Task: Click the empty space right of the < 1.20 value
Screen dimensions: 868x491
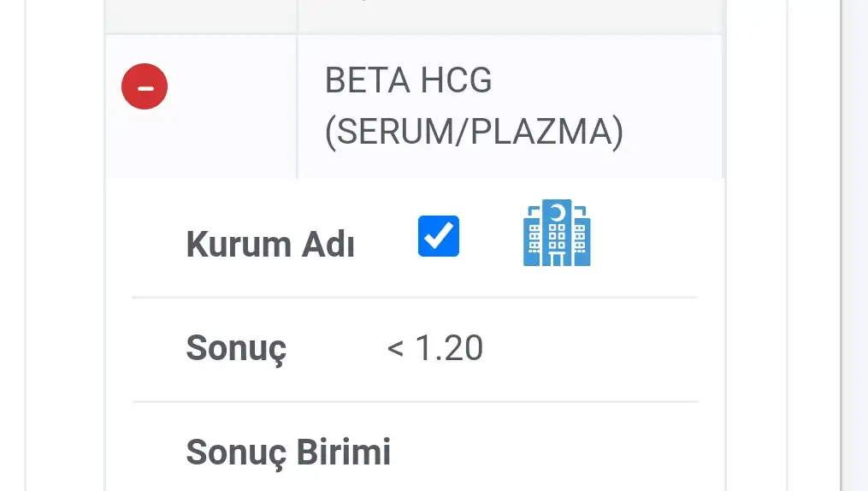Action: (590, 349)
